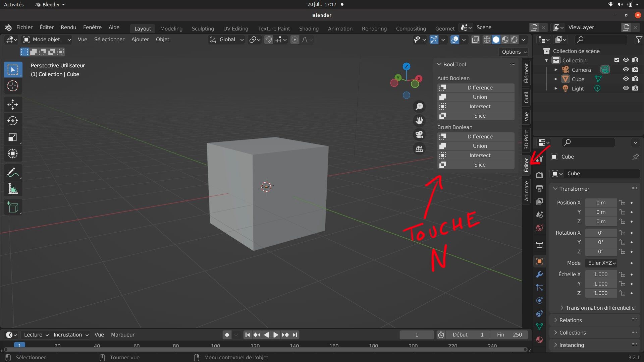The height and width of the screenshot is (362, 644).
Task: Switch to the Sculpting workspace tab
Action: click(x=203, y=28)
